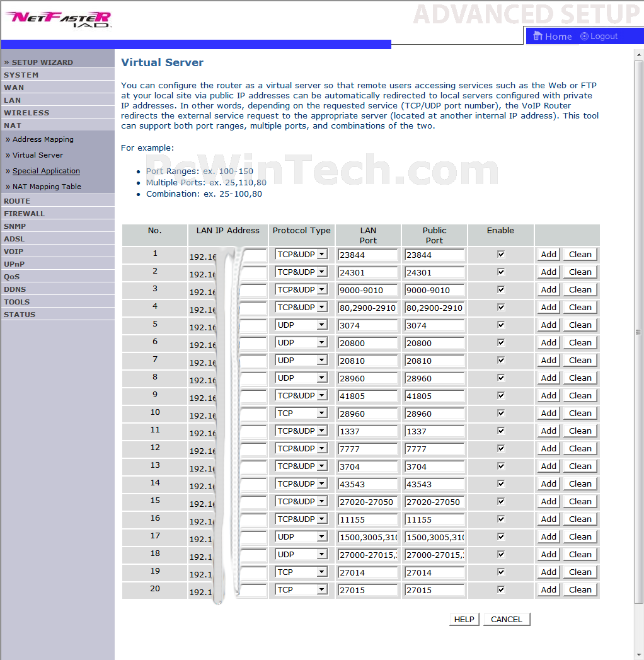Open the ADSL menu section
Image resolution: width=644 pixels, height=660 pixels.
tap(14, 239)
